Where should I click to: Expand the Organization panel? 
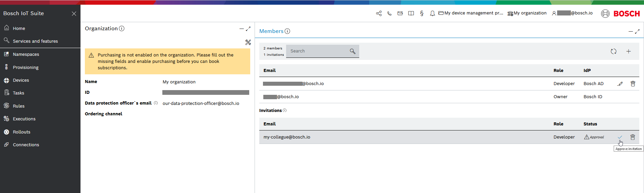[x=248, y=29]
